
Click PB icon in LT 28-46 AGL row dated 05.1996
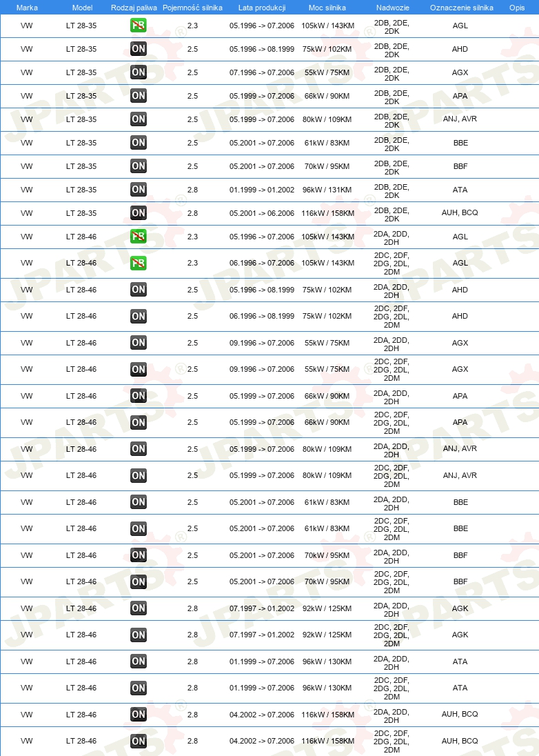click(x=139, y=236)
